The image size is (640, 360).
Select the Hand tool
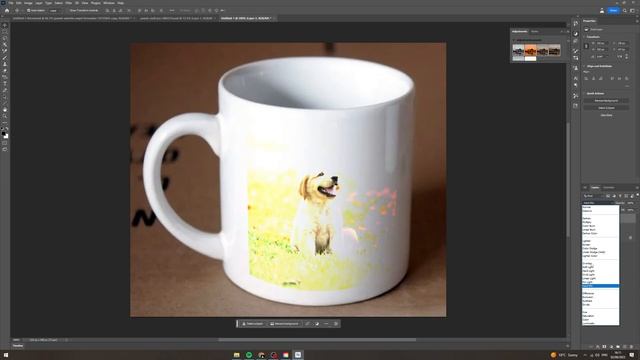[5, 110]
